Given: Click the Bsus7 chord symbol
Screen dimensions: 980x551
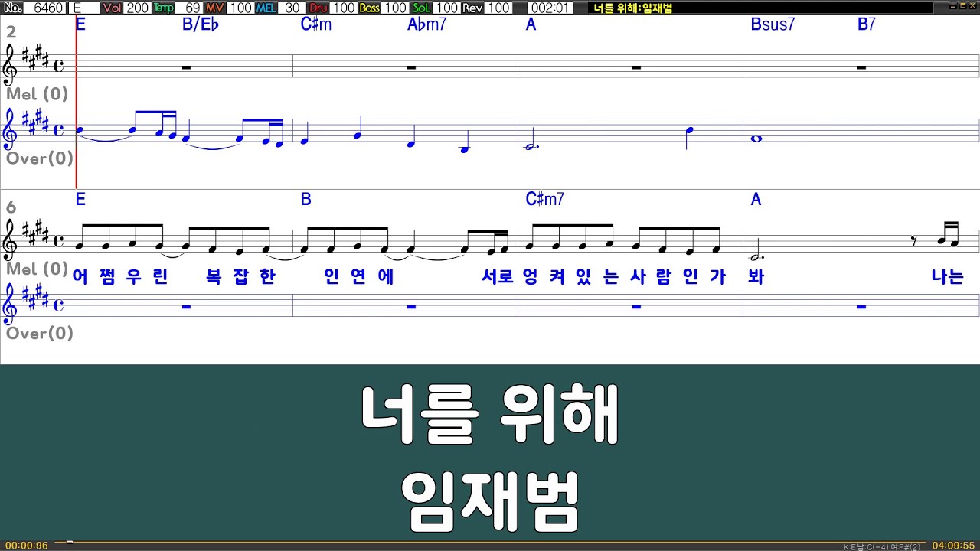Looking at the screenshot, I should pos(773,24).
